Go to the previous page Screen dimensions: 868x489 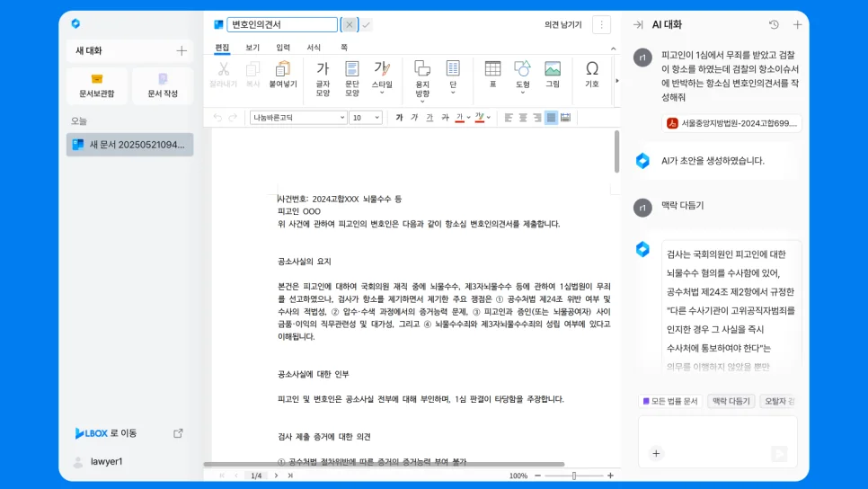(236, 476)
